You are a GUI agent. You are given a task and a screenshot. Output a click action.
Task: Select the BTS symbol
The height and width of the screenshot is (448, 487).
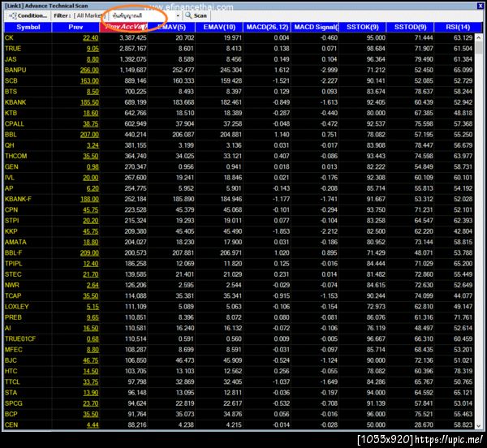click(x=11, y=92)
